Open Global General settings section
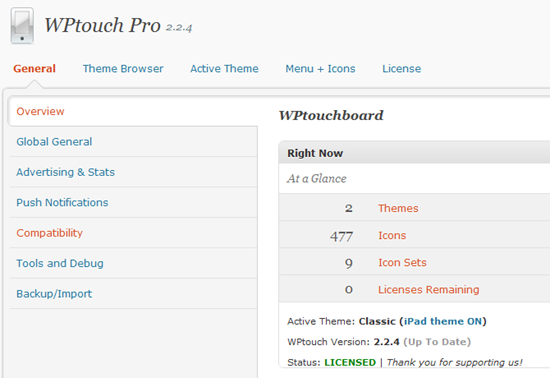 [x=54, y=142]
